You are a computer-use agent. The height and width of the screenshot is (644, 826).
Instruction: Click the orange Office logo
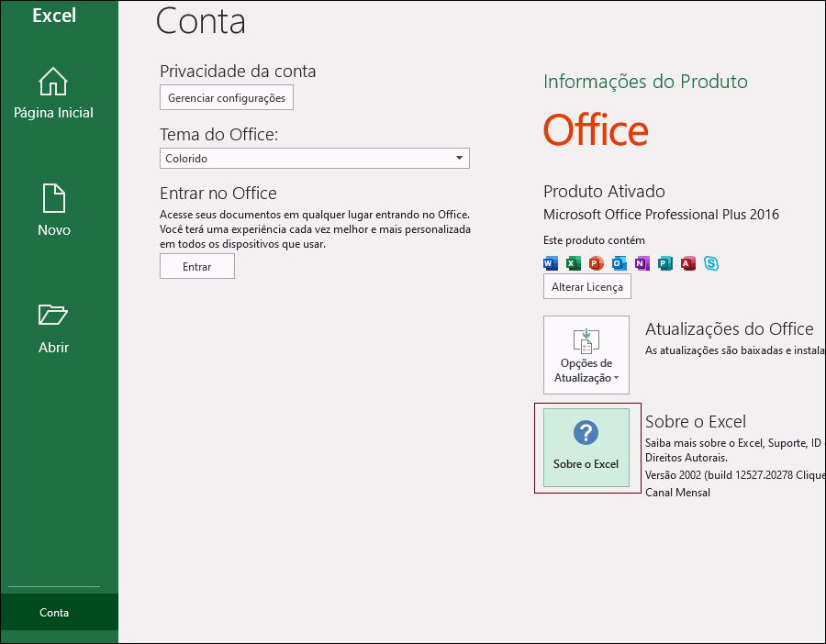coord(596,129)
